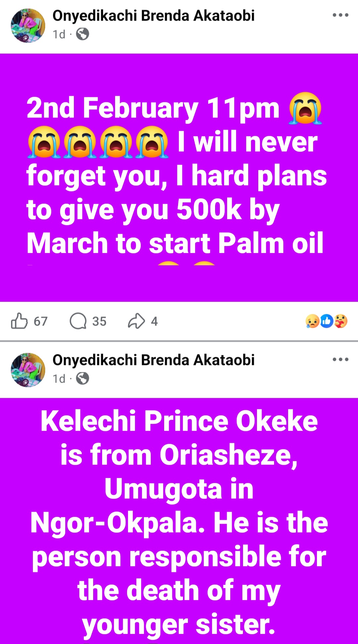The image size is (358, 644).
Task: Tap the 4 shares count
Action: point(154,321)
